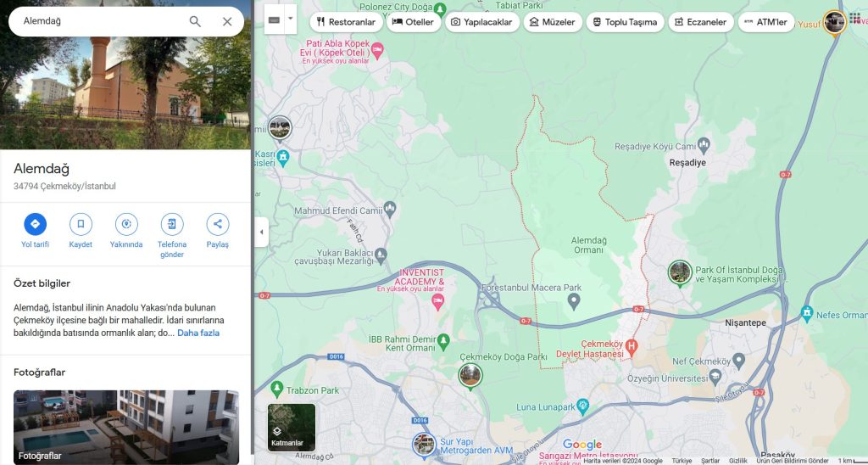Image resolution: width=868 pixels, height=465 pixels.
Task: Expand summary with Daha fazla link
Action: click(198, 333)
